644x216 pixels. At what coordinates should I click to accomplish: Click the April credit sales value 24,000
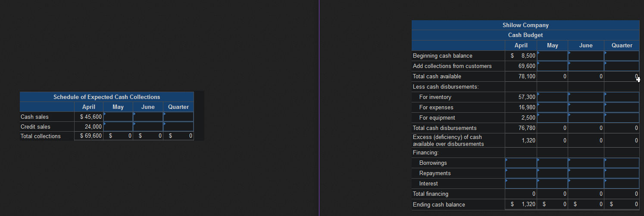(x=94, y=127)
